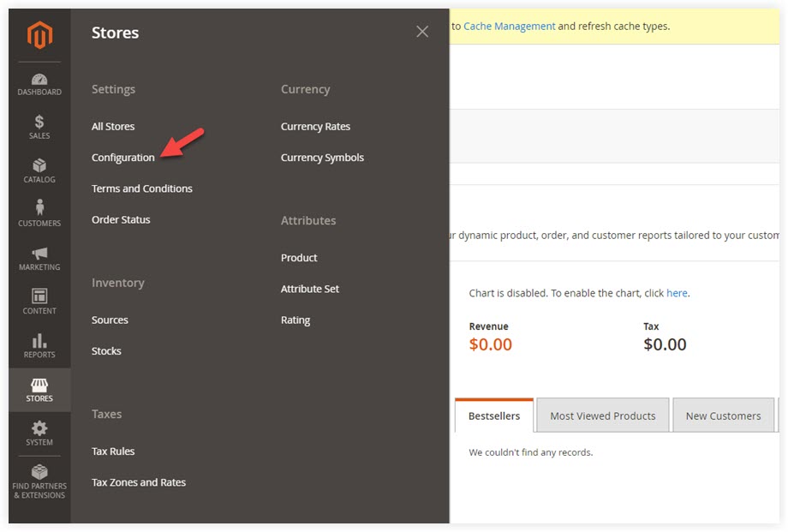Close the Stores menu panel

click(x=422, y=32)
